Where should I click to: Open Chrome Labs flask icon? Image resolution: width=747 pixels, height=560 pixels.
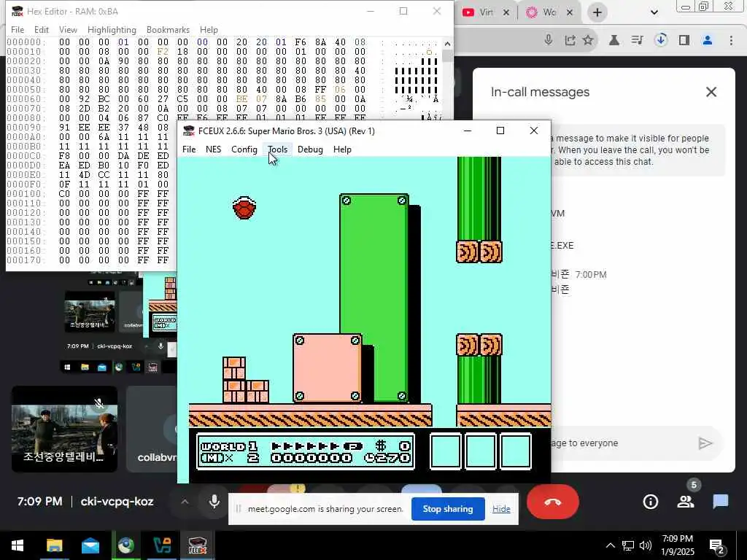click(614, 40)
